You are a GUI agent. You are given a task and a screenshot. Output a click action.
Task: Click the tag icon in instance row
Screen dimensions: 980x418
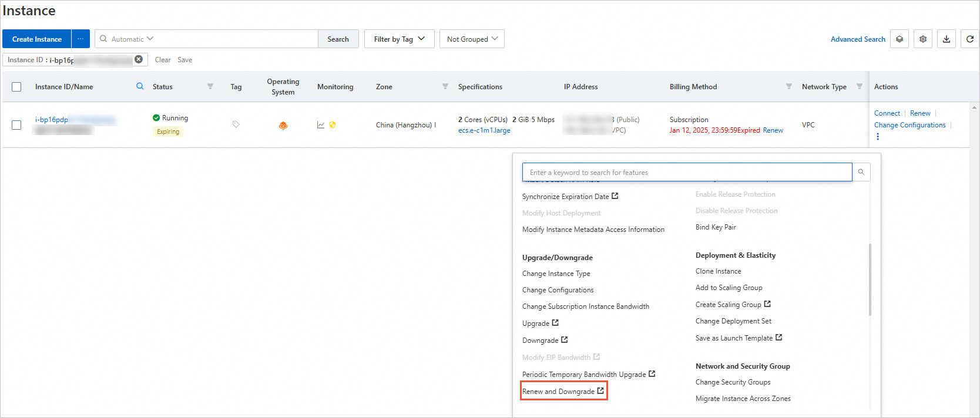(x=236, y=124)
